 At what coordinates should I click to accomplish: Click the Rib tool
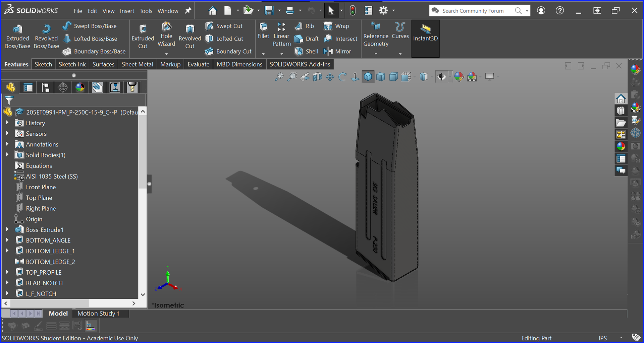[304, 26]
